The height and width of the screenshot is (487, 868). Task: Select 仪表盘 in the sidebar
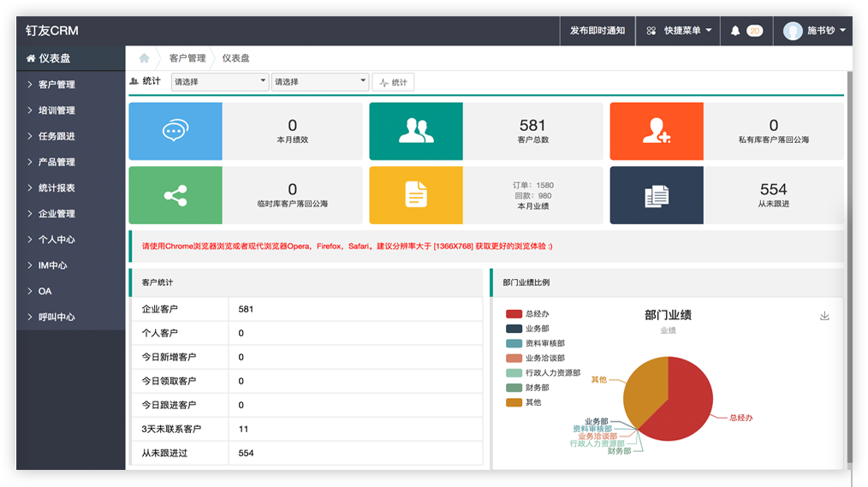pyautogui.click(x=71, y=58)
